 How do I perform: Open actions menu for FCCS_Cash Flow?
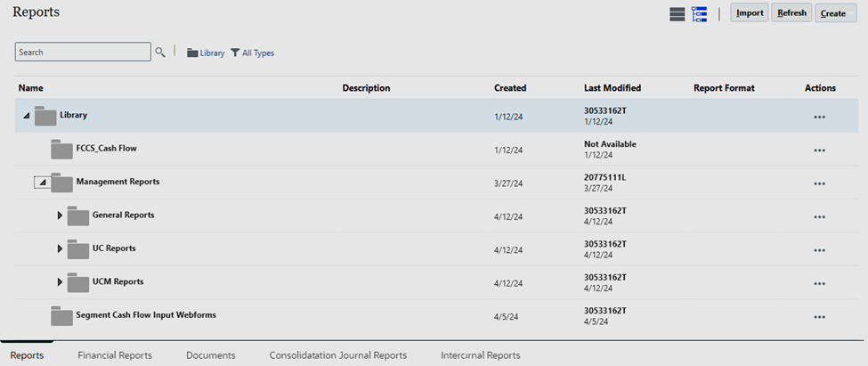[x=820, y=150]
